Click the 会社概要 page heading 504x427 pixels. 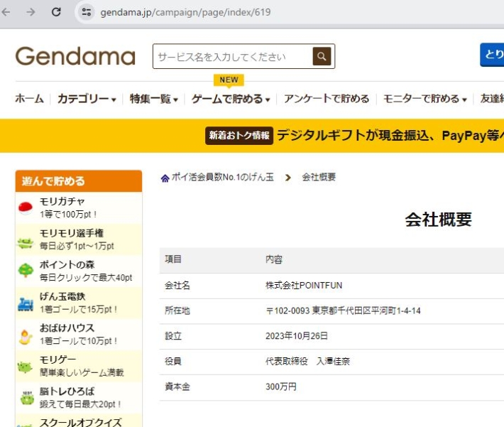click(x=438, y=220)
